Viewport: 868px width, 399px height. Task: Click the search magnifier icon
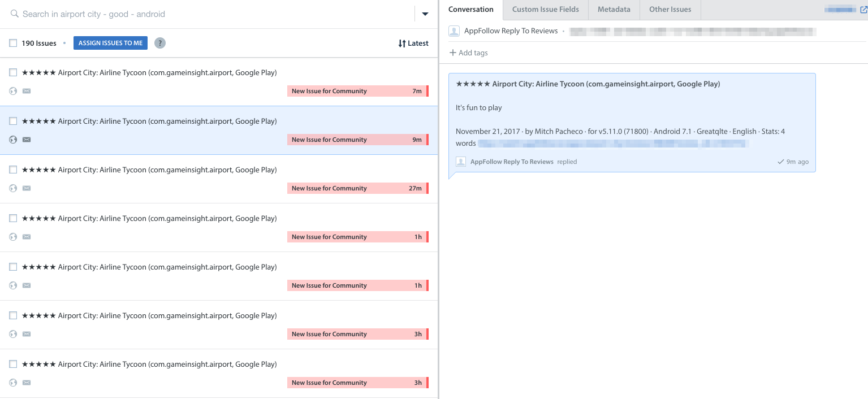pyautogui.click(x=15, y=14)
